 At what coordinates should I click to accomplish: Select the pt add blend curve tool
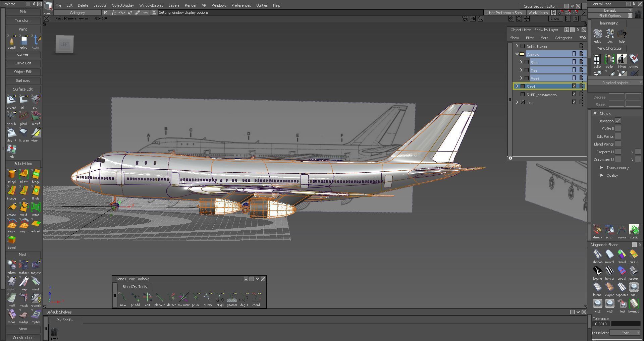click(x=135, y=297)
